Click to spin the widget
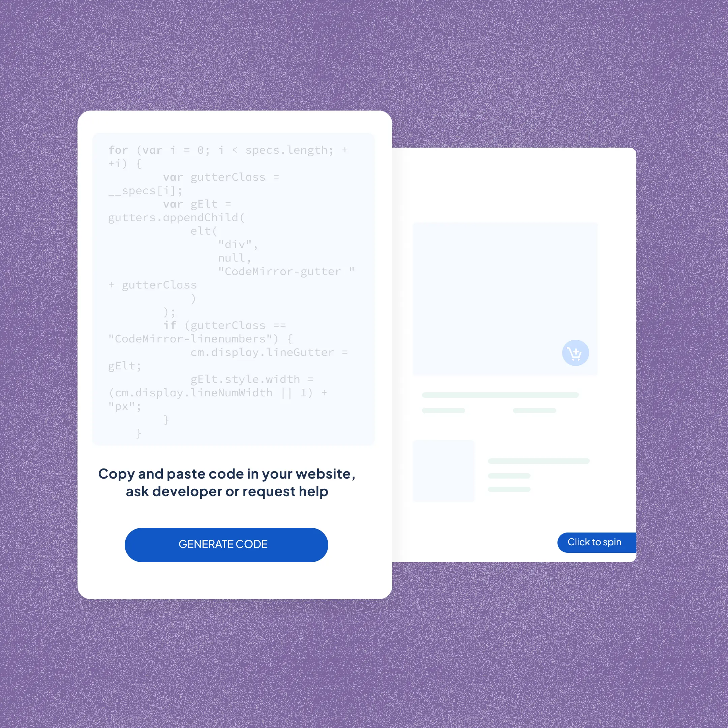The width and height of the screenshot is (728, 728). pyautogui.click(x=594, y=541)
